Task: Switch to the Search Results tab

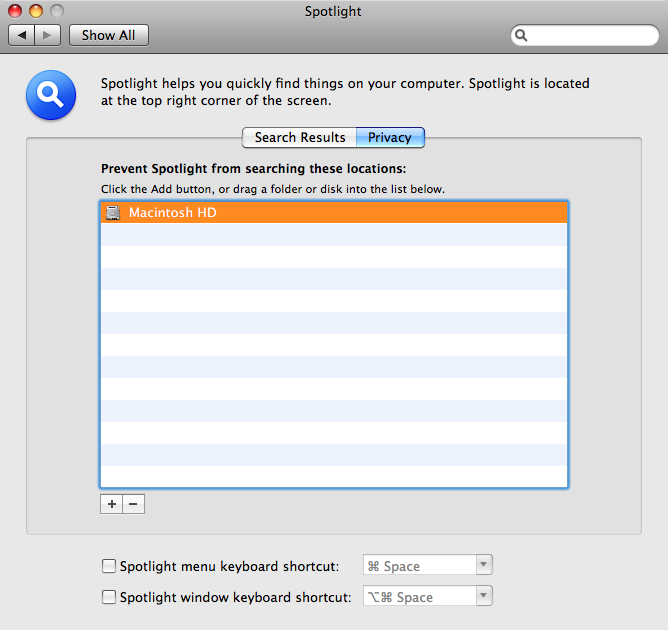Action: (299, 138)
